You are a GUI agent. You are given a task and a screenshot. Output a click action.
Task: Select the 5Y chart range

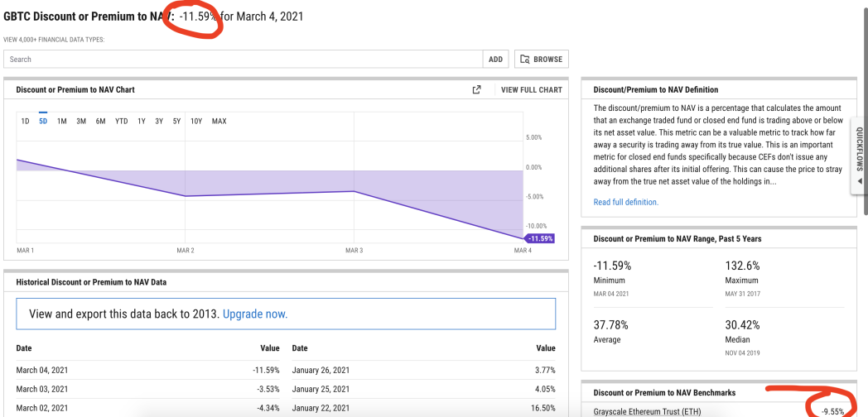click(x=176, y=121)
